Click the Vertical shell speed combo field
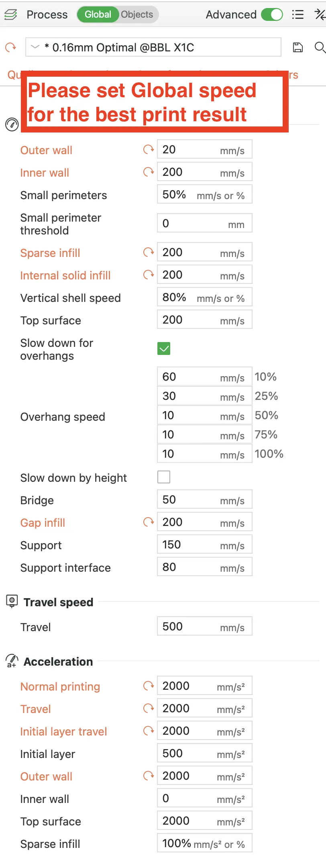This screenshot has height=868, width=326. (x=204, y=297)
